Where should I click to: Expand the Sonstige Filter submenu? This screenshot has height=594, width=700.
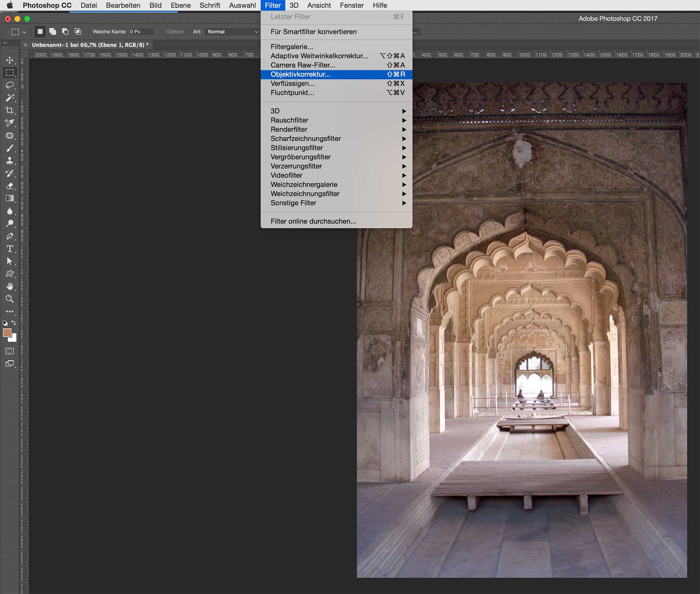[x=336, y=203]
